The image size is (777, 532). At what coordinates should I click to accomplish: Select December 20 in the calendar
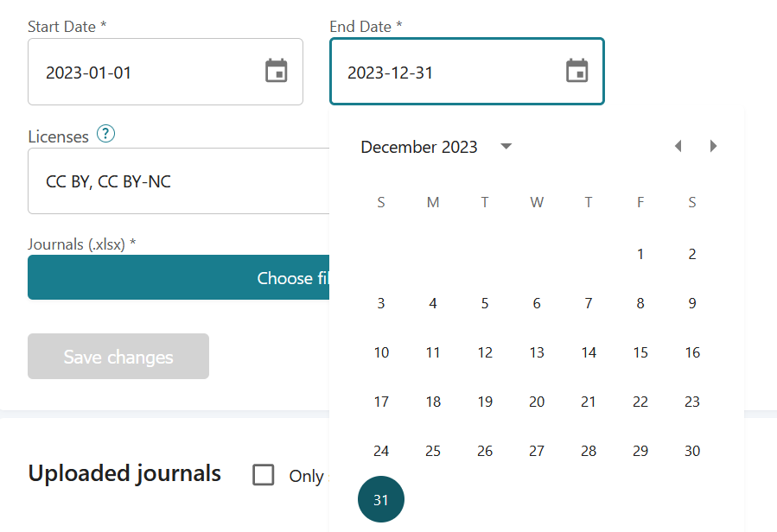(x=537, y=401)
